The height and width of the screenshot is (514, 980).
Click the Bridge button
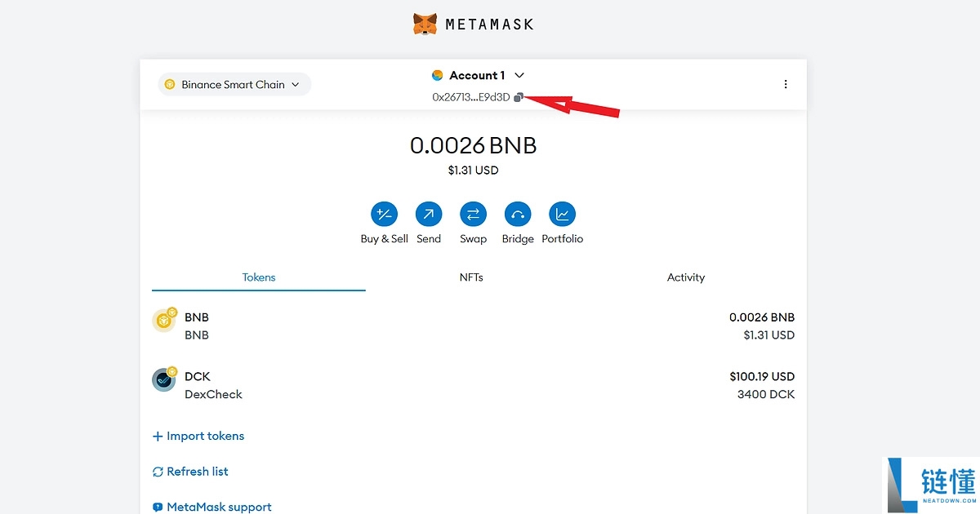coord(518,215)
